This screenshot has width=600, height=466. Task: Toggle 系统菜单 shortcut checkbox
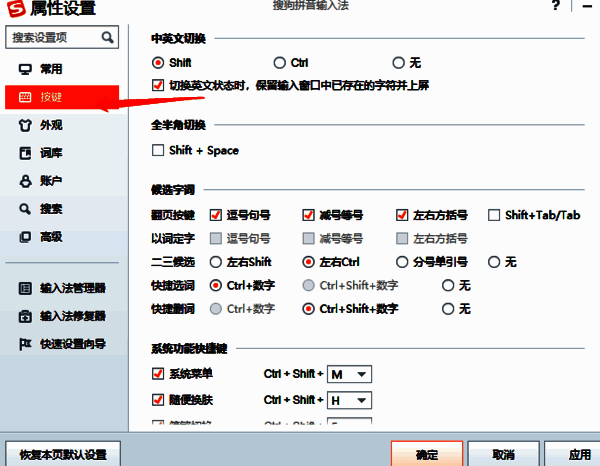click(158, 373)
